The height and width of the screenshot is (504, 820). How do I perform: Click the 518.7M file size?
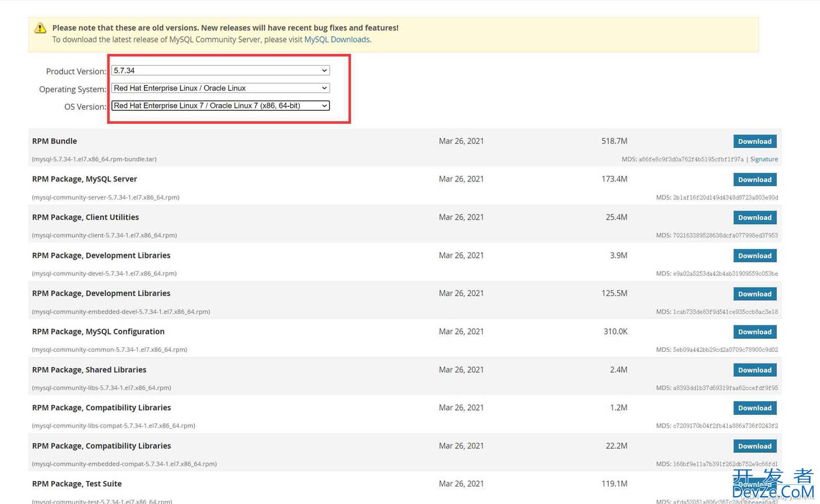click(x=614, y=141)
